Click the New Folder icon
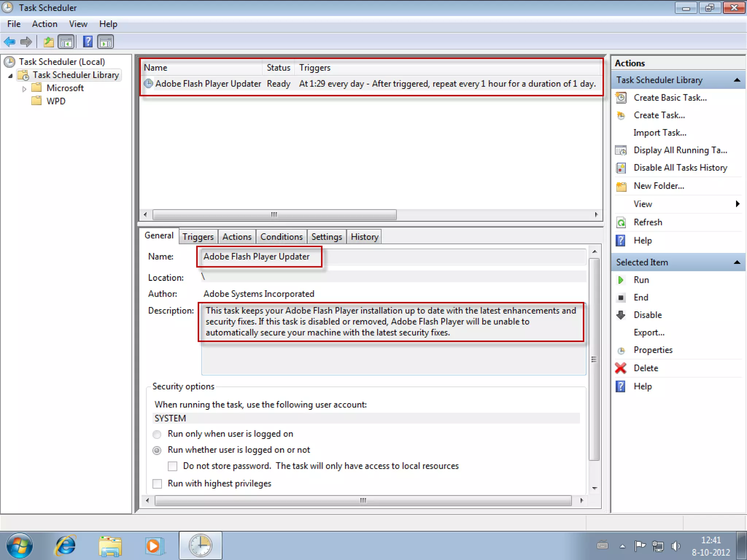The height and width of the screenshot is (560, 747). pyautogui.click(x=621, y=186)
